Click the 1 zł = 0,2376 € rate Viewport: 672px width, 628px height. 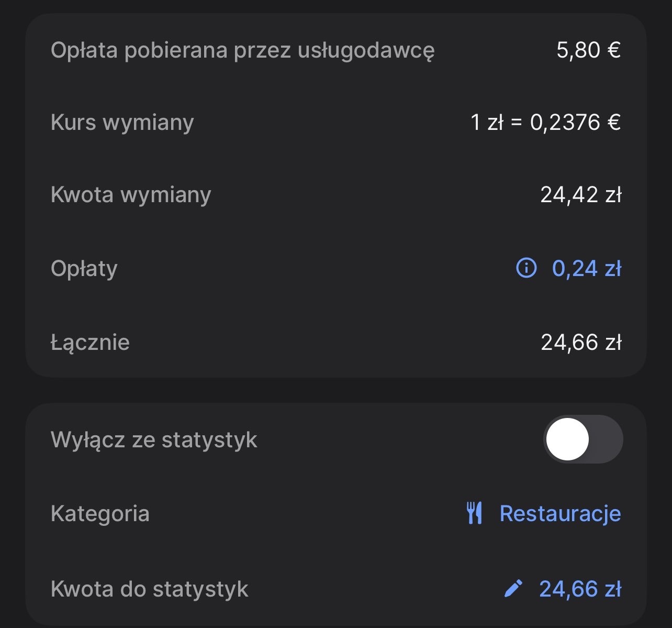(x=545, y=122)
